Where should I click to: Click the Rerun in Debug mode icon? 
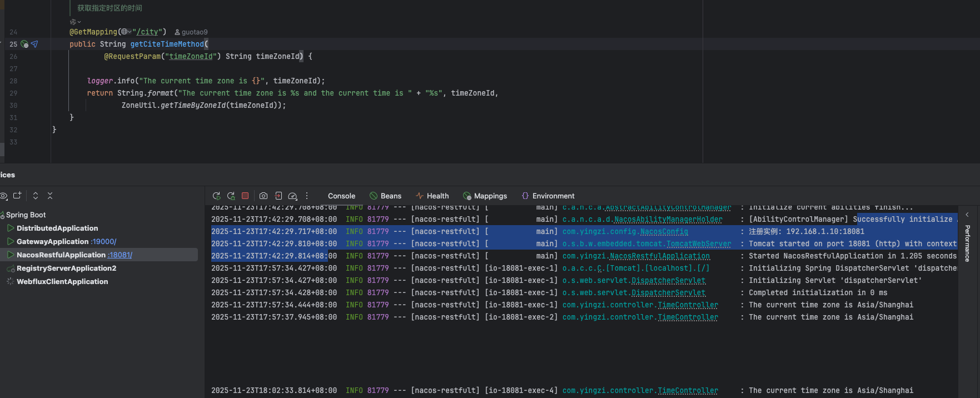pyautogui.click(x=231, y=196)
